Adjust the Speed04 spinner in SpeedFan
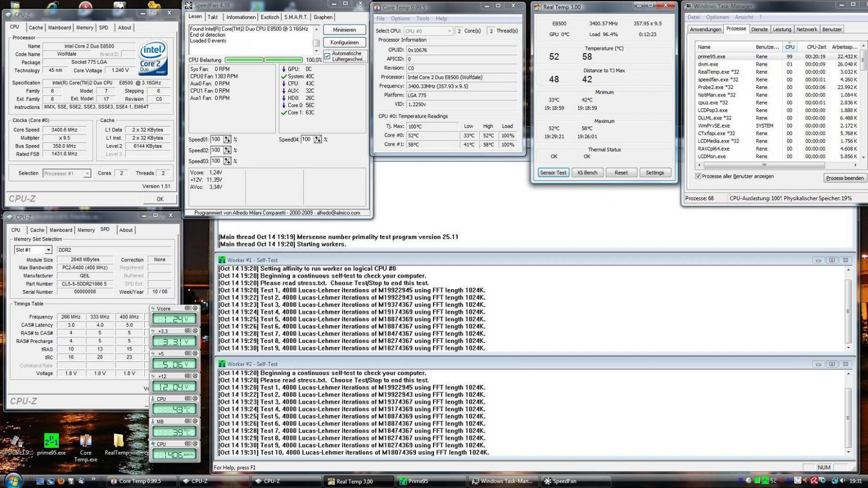This screenshot has width=868, height=488. (x=317, y=139)
